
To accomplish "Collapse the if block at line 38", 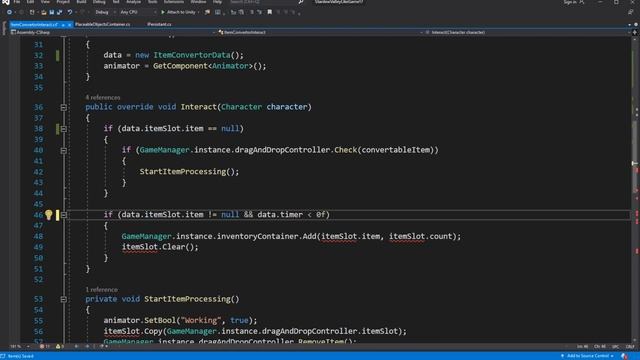I will point(64,129).
